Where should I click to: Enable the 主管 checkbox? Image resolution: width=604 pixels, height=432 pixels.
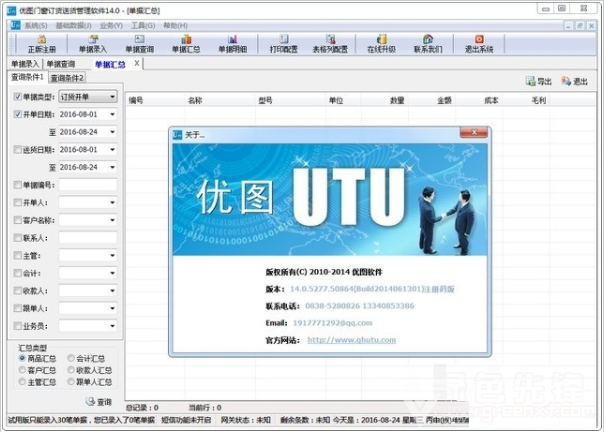click(17, 255)
